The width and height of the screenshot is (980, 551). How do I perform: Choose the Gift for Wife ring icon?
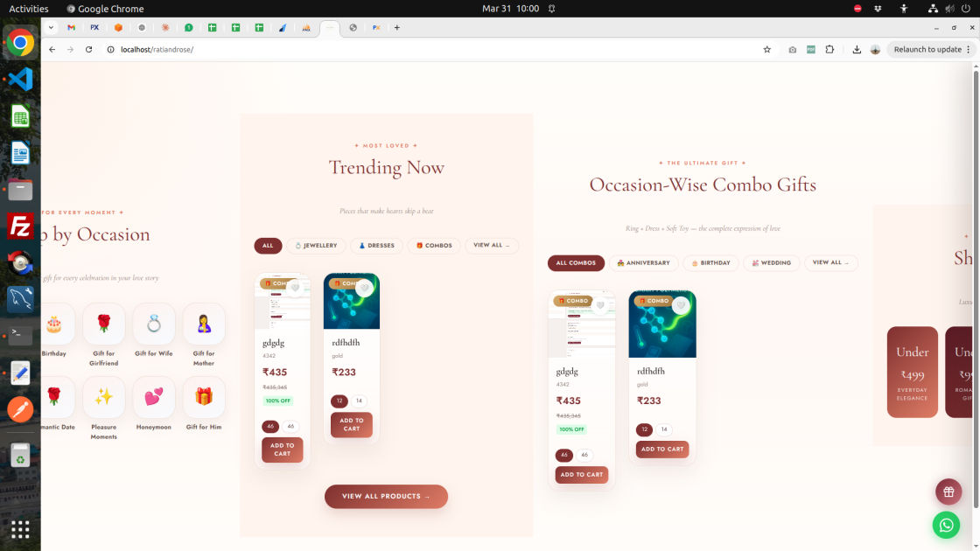[x=154, y=324]
